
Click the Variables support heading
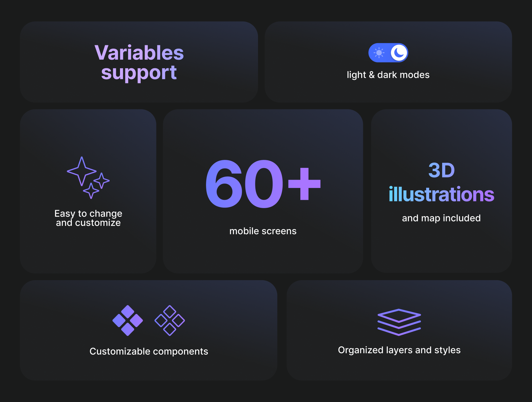tap(139, 62)
